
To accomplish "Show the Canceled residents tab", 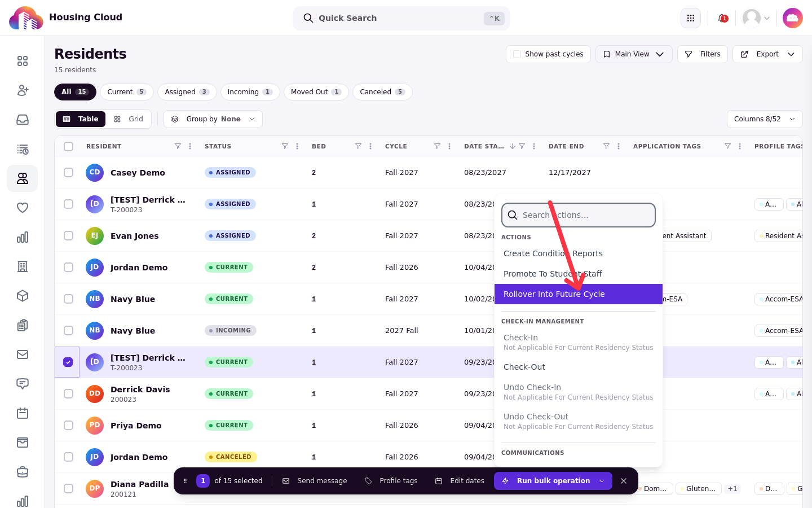I will 382,92.
